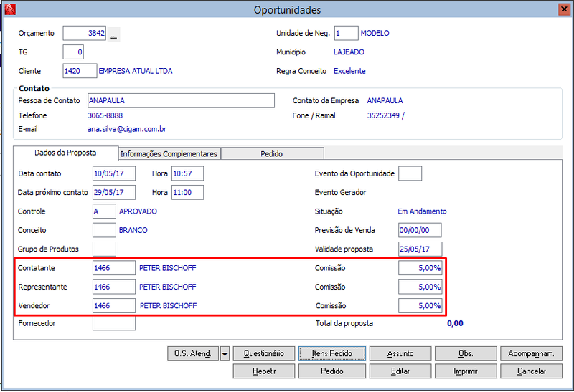The image size is (574, 392).
Task: Click the Cancelar button
Action: pos(531,371)
